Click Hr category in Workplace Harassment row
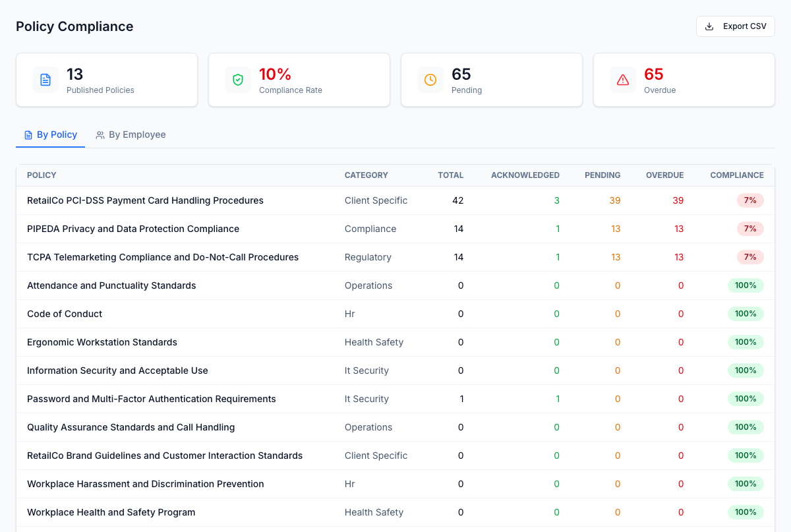 [x=350, y=484]
